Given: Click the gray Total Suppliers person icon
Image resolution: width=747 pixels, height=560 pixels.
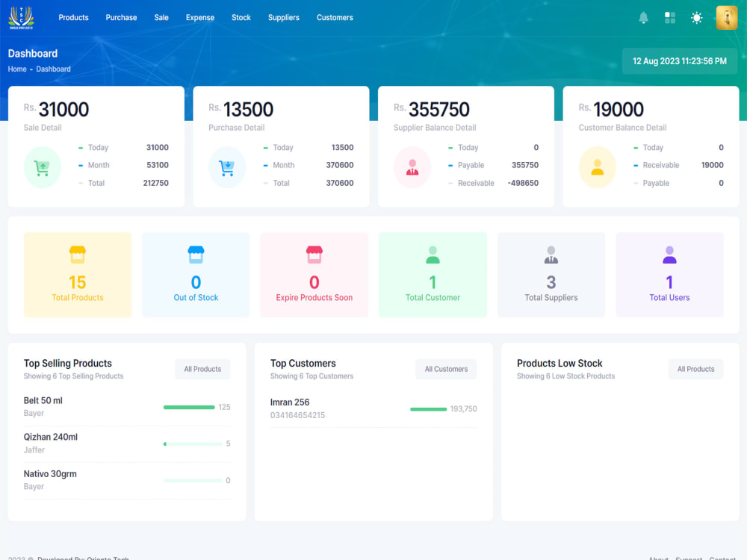Looking at the screenshot, I should coord(551,255).
